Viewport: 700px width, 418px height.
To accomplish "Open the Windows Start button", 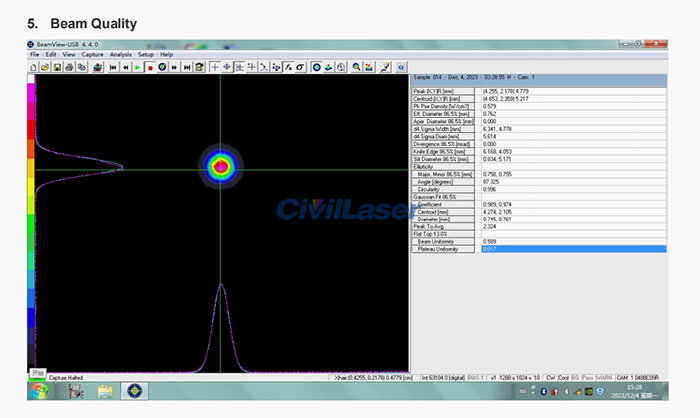I will 39,391.
